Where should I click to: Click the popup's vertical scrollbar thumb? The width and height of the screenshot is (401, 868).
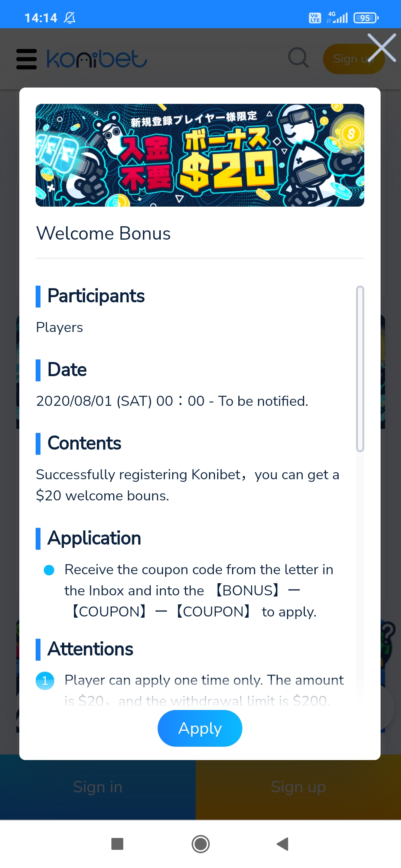tap(360, 369)
